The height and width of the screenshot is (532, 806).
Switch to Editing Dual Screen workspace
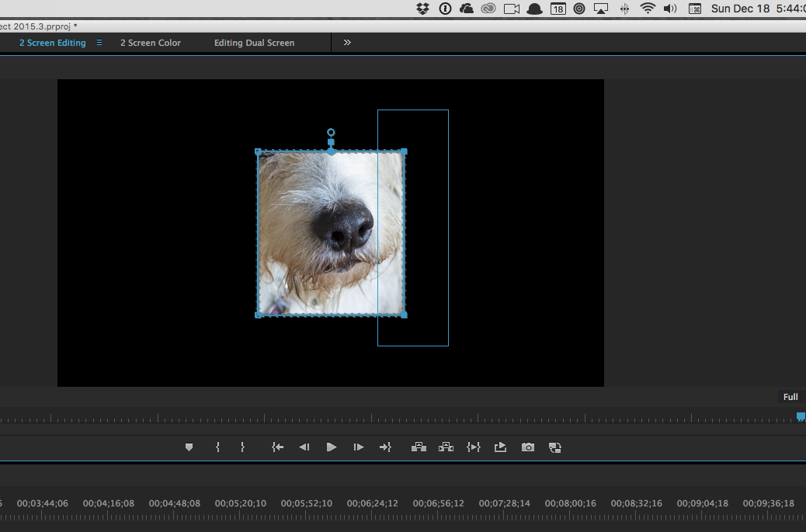pos(254,43)
